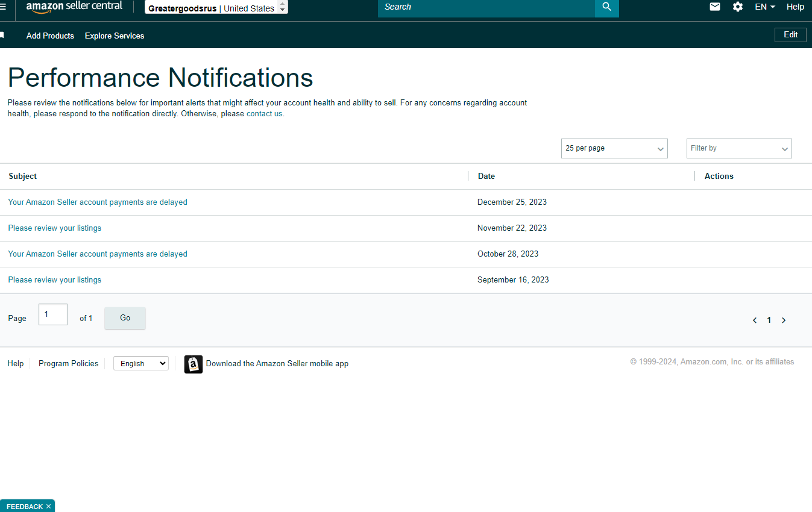The height and width of the screenshot is (512, 812).
Task: Expand the English language select
Action: click(x=141, y=363)
